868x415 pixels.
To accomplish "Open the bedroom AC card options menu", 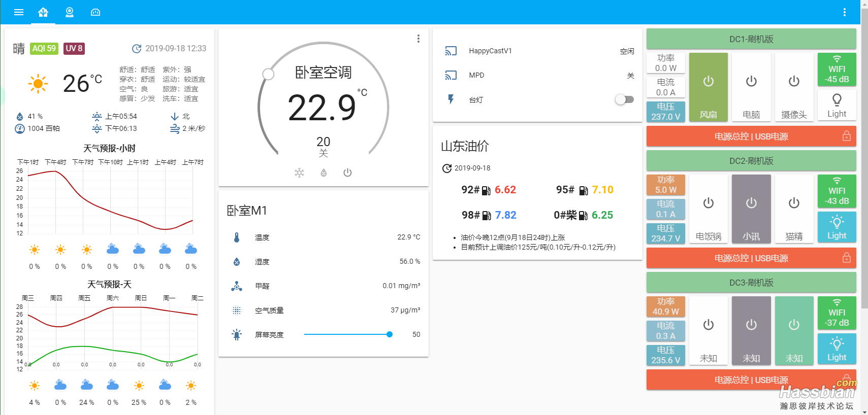I will 418,39.
